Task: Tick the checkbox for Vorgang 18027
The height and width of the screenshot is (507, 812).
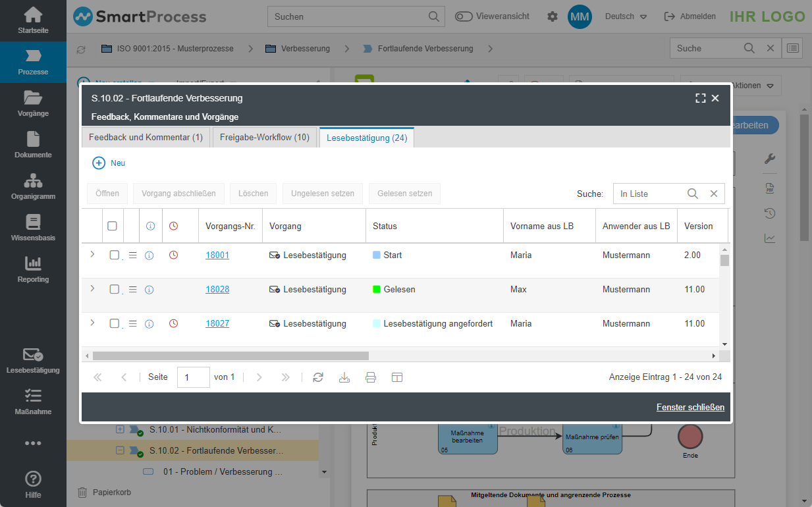Action: [114, 323]
